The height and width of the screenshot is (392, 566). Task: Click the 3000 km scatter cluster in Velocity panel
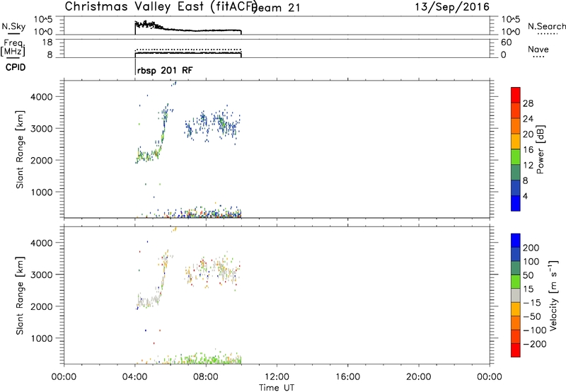(213, 270)
